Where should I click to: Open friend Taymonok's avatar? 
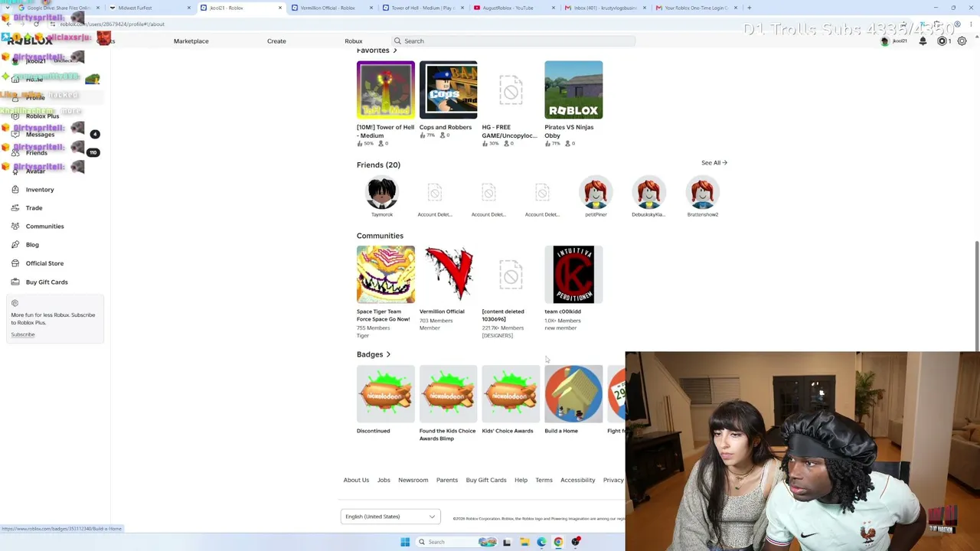click(x=381, y=193)
